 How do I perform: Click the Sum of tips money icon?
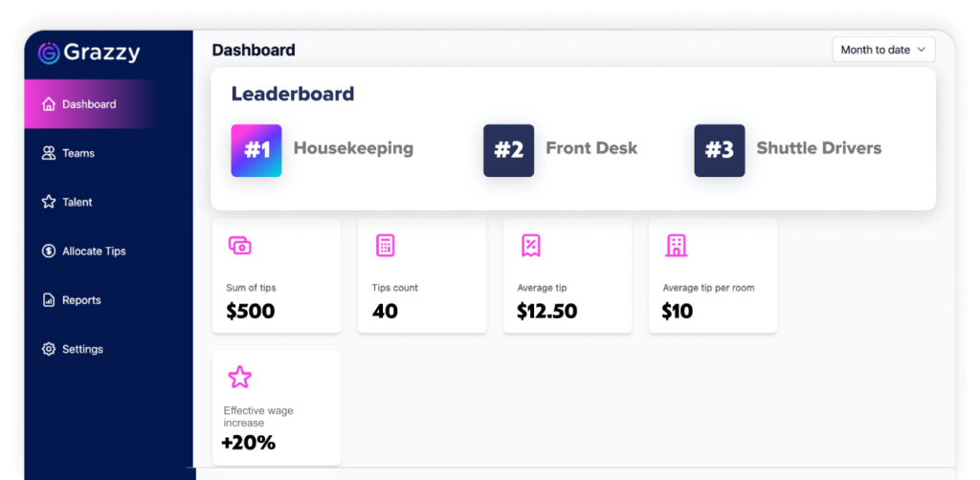[x=239, y=246]
